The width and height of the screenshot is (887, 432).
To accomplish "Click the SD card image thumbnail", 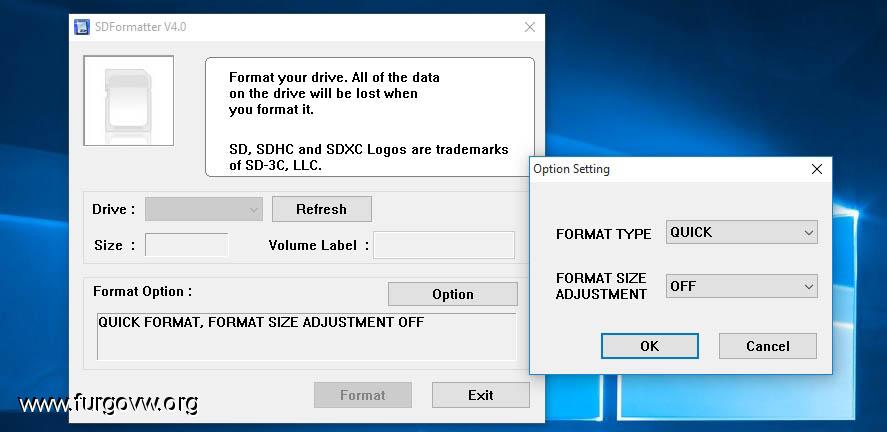I will coord(128,101).
